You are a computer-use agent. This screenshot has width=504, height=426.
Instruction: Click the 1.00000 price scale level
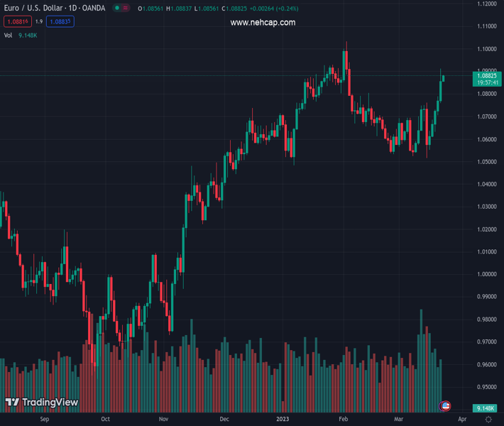tap(486, 274)
